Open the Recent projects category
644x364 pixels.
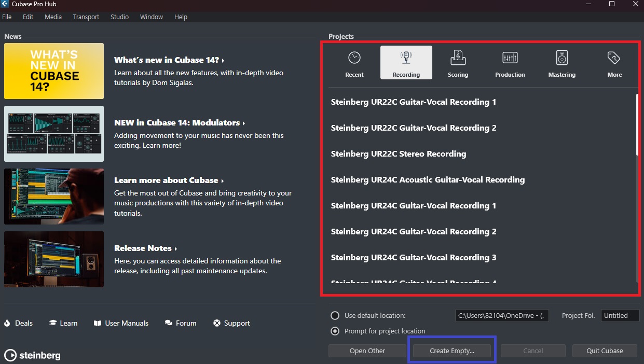point(354,63)
